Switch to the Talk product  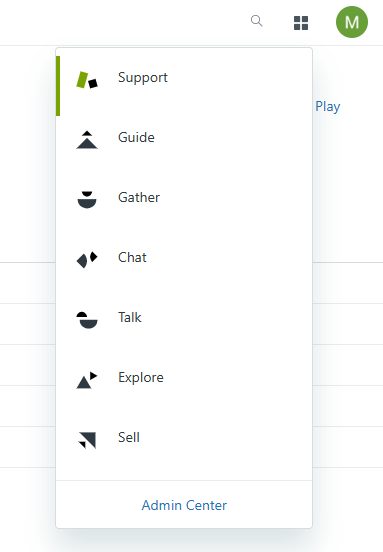pyautogui.click(x=184, y=326)
